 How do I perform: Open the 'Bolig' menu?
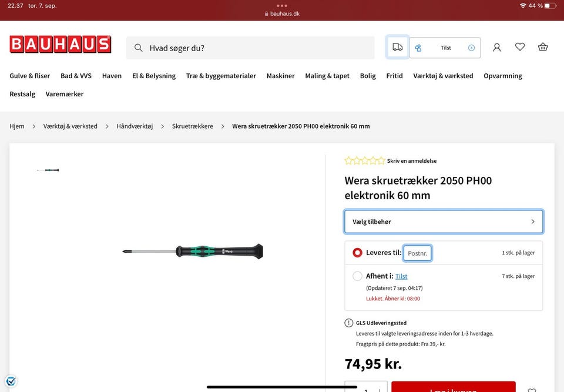[368, 76]
